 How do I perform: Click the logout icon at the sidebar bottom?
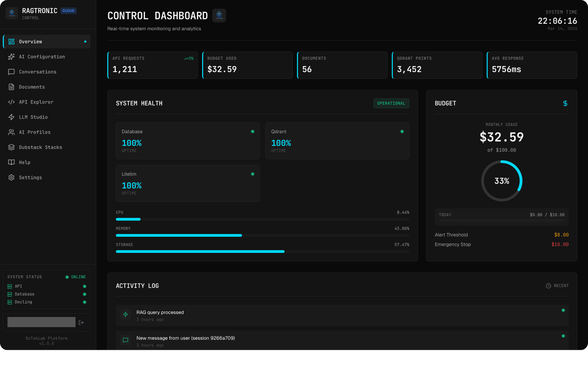click(81, 322)
